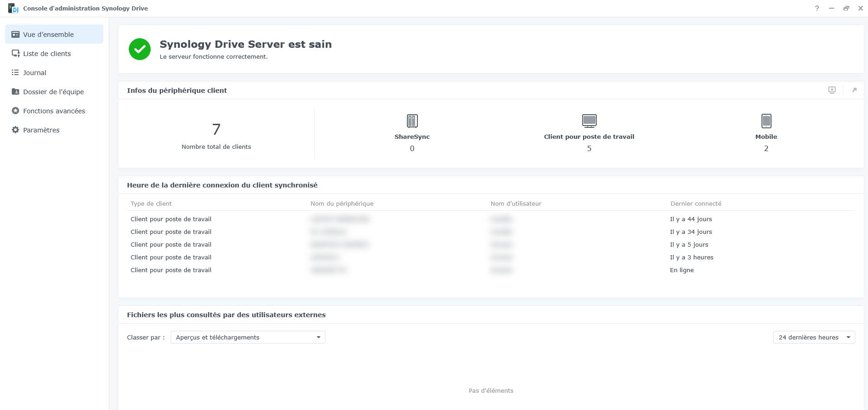868x410 pixels.
Task: Click the Nom du périphérique column header
Action: click(x=342, y=203)
